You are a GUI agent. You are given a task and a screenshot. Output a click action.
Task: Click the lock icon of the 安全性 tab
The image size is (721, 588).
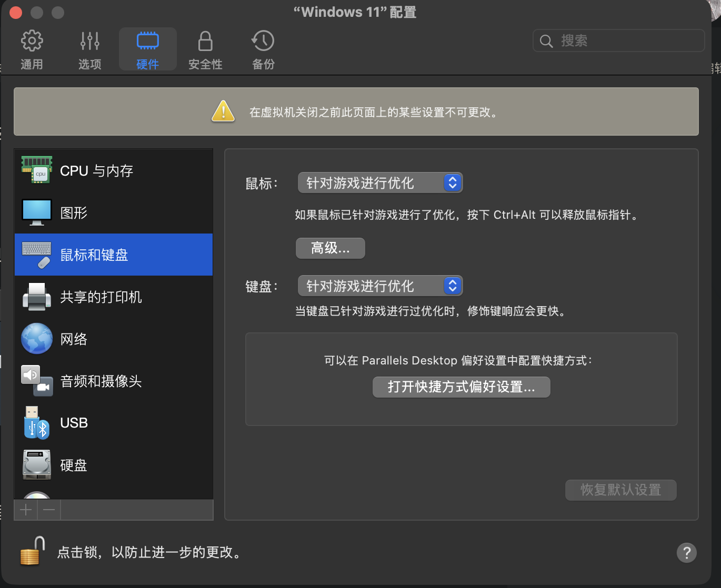coord(205,41)
